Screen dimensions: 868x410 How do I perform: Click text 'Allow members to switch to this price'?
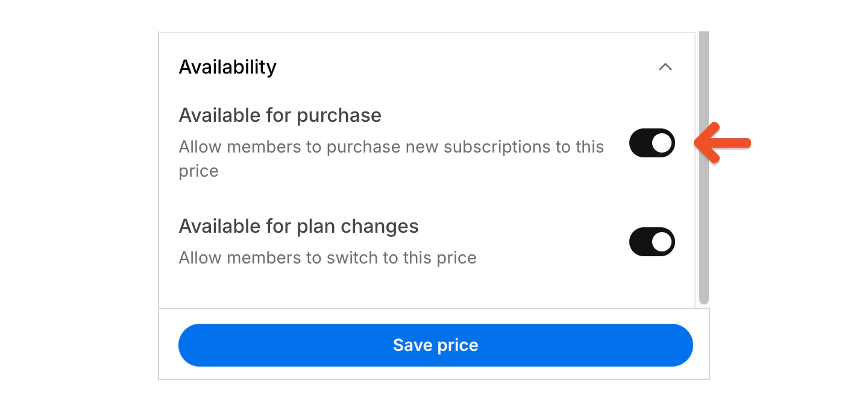(328, 258)
